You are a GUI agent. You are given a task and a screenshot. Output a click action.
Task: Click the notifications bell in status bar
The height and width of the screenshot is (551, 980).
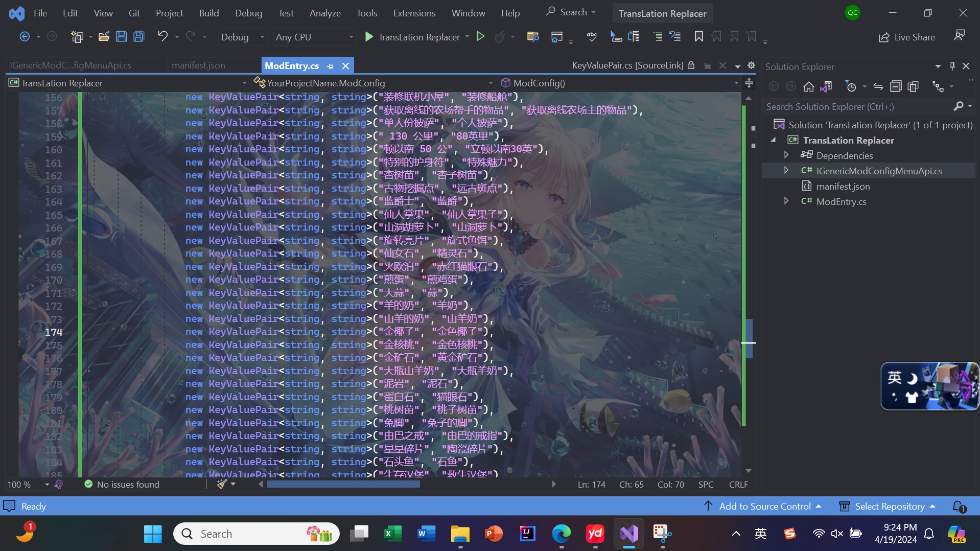[x=959, y=507]
